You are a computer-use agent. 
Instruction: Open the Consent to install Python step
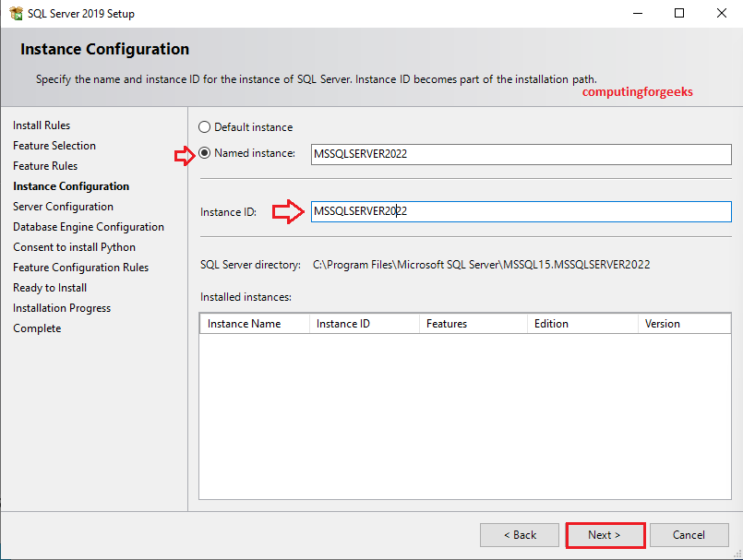tap(74, 246)
